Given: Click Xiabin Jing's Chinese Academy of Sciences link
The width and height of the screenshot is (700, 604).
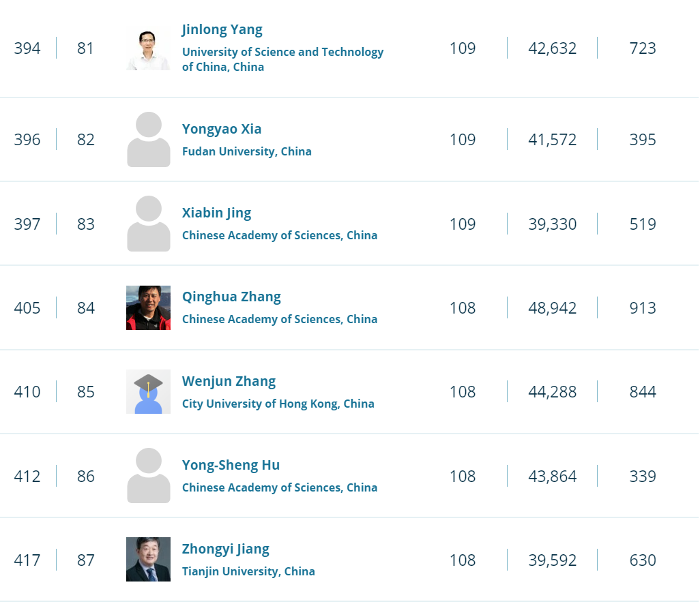Looking at the screenshot, I should point(279,235).
